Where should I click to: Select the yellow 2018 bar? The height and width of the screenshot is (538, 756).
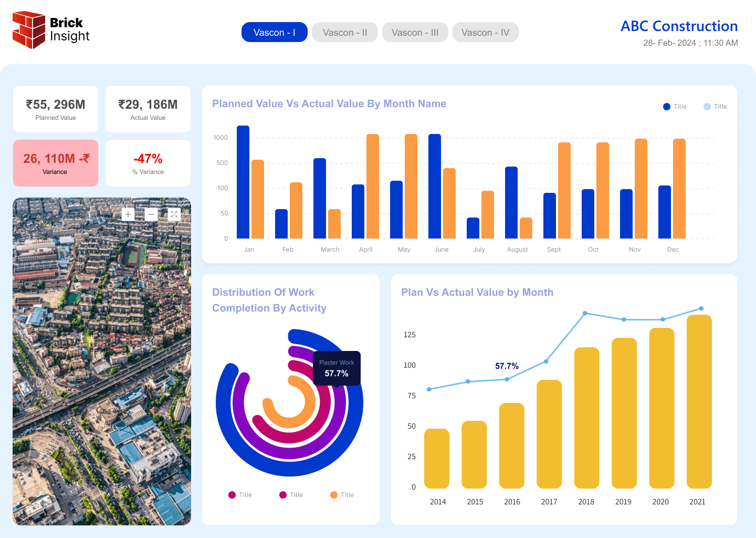(x=587, y=418)
